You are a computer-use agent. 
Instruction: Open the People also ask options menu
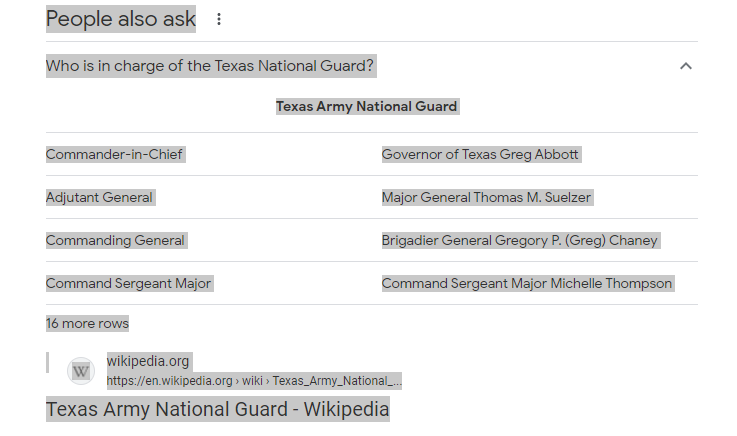click(x=219, y=19)
